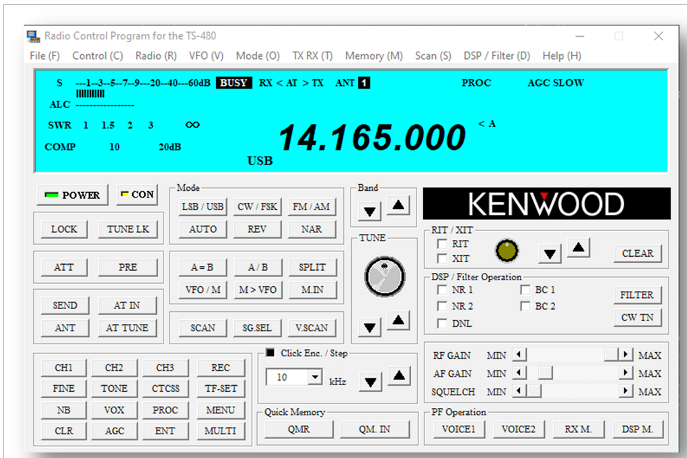
Task: Click the Band down arrow
Action: pyautogui.click(x=370, y=212)
